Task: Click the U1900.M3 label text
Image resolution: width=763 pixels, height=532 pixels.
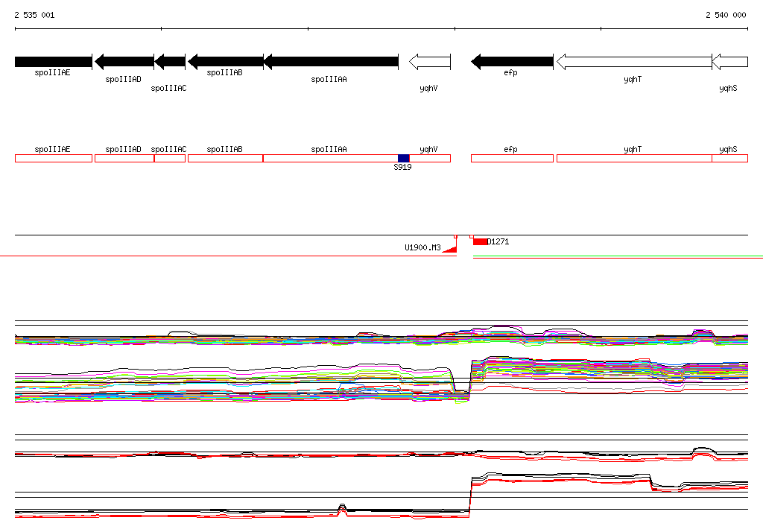Action: 422,248
